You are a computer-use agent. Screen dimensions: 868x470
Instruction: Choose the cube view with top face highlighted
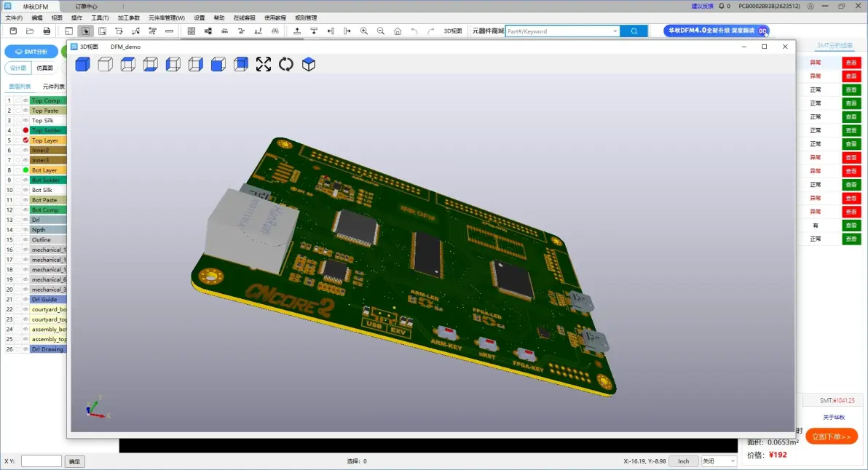click(128, 64)
